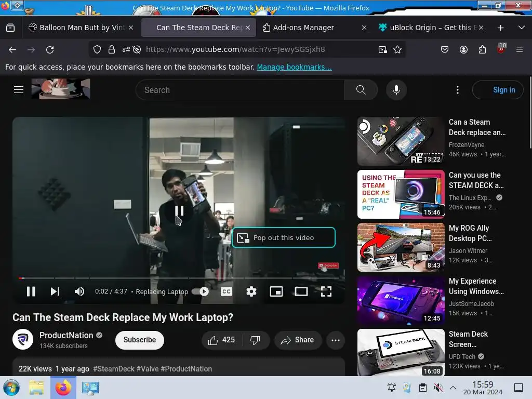Click the video progress bar
Screen dimensions: 532x399
[x=179, y=278]
